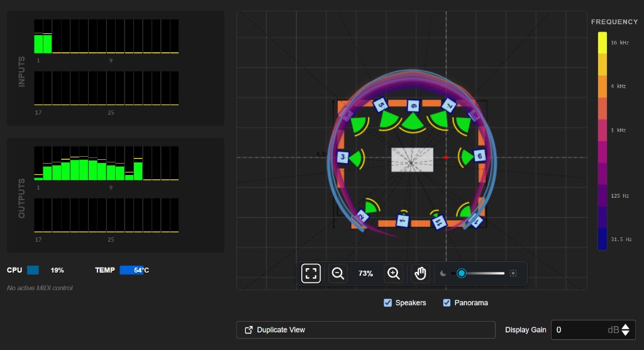The width and height of the screenshot is (644, 350).
Task: Click the 125 Hz legend label
Action: coord(619,196)
